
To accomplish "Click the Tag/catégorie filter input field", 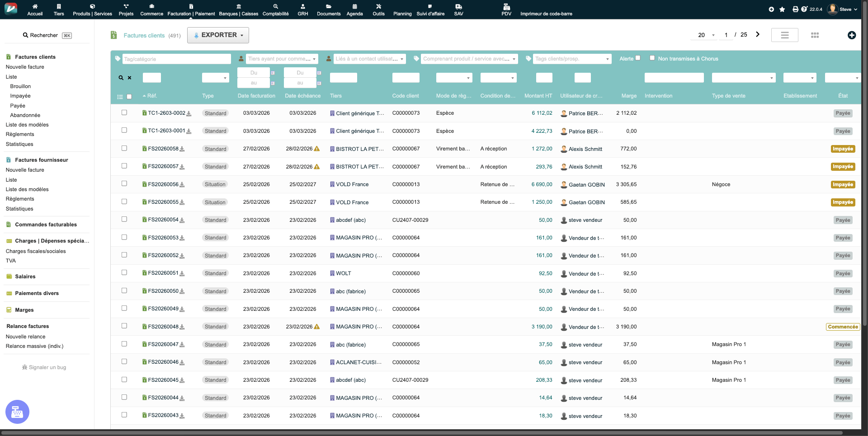I will [x=176, y=59].
